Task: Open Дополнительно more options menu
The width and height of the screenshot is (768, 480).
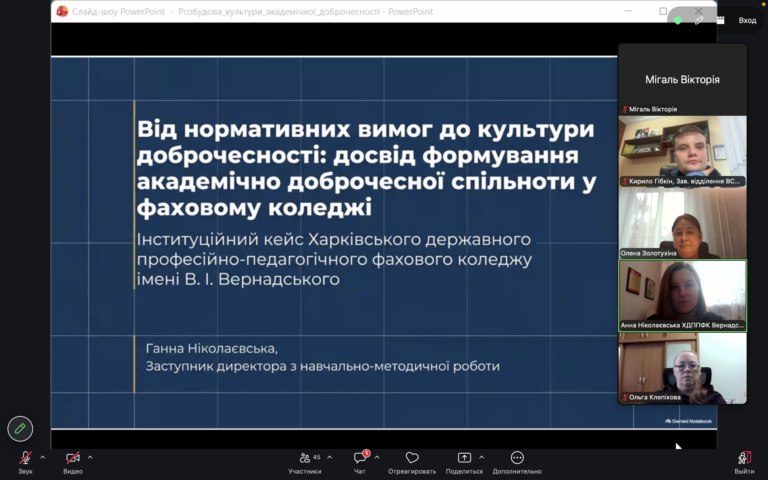Action: tap(517, 457)
